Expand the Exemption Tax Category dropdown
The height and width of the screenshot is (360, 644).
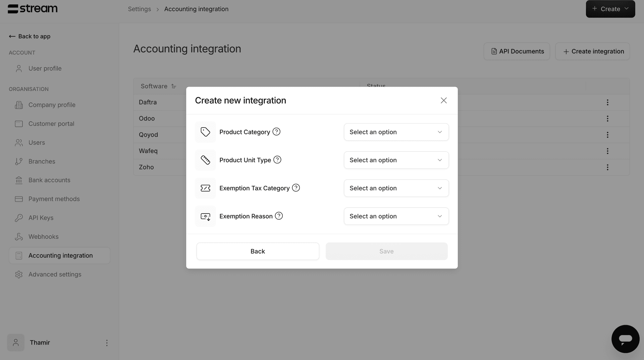click(396, 188)
